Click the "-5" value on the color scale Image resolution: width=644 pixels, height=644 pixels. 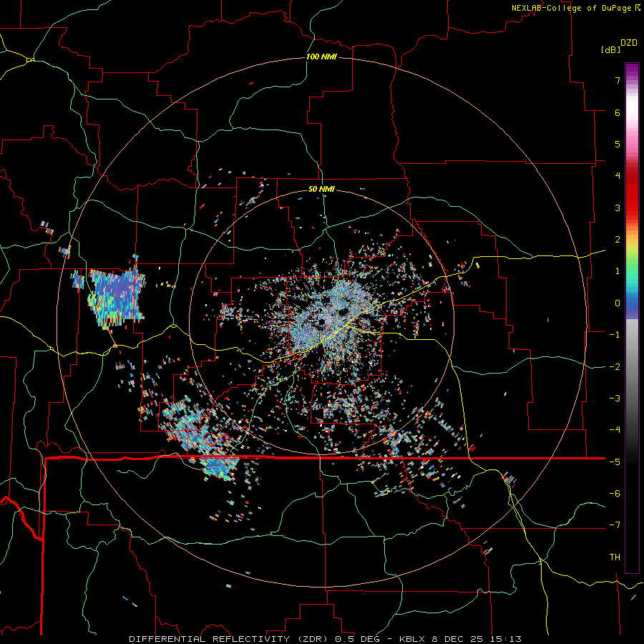pyautogui.click(x=615, y=462)
